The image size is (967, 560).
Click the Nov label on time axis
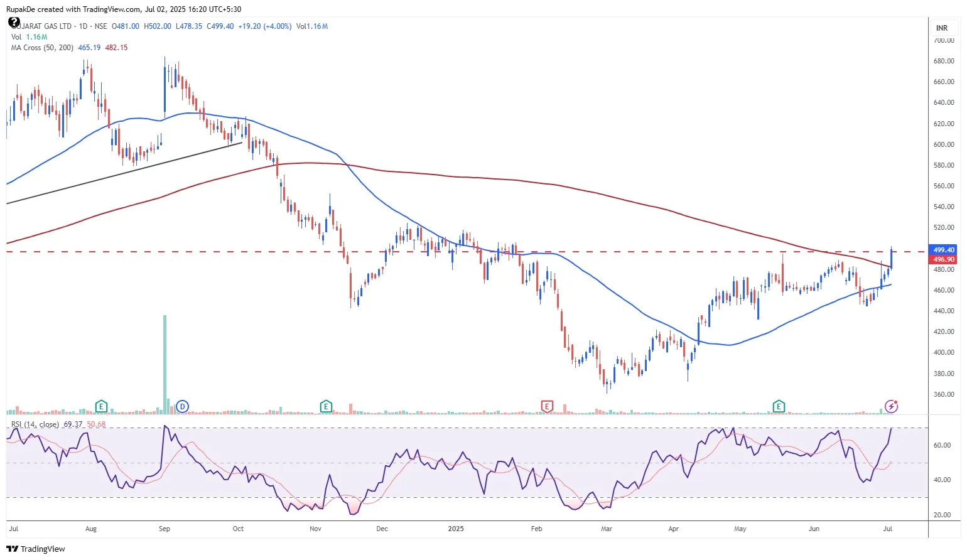316,529
